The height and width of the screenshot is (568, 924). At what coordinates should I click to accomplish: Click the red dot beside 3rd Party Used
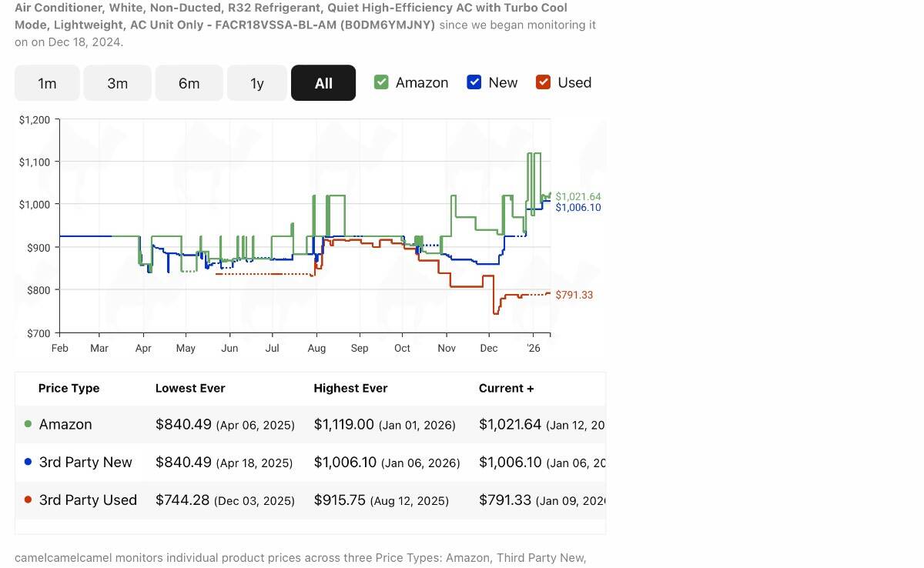(28, 500)
